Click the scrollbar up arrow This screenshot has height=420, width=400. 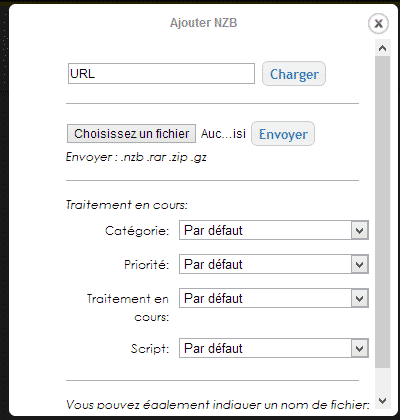tap(382, 49)
